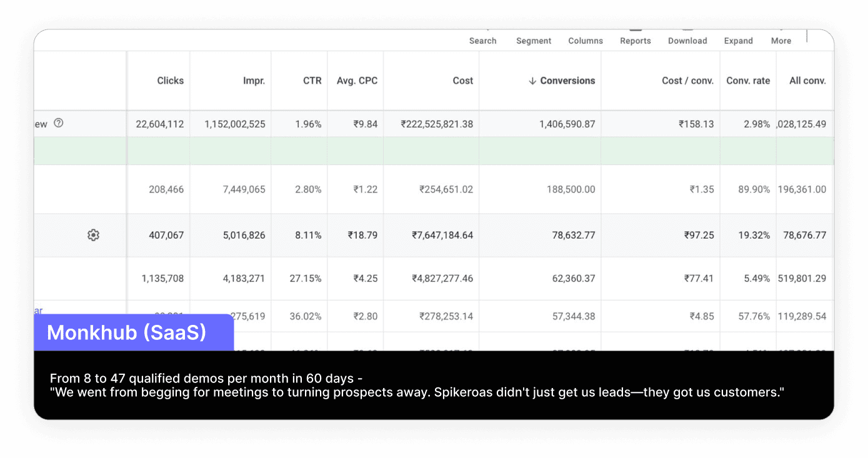The width and height of the screenshot is (868, 458).
Task: Select total clicks value 22,604,112
Action: 160,124
